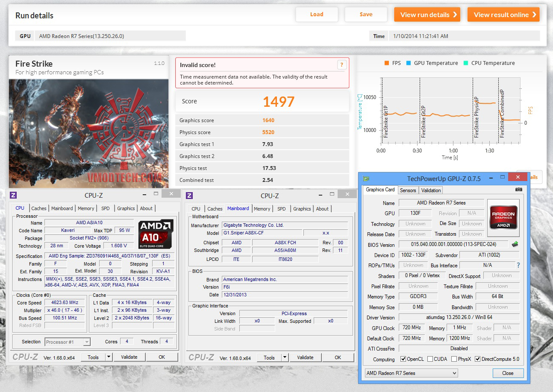Toggle the DirectCompute 5.0 checkbox
The image size is (553, 392).
477,359
